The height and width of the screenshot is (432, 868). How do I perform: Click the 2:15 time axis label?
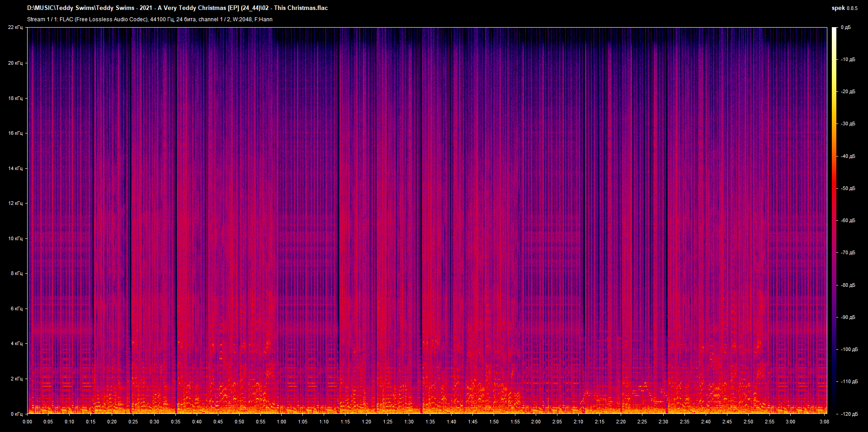click(x=599, y=422)
